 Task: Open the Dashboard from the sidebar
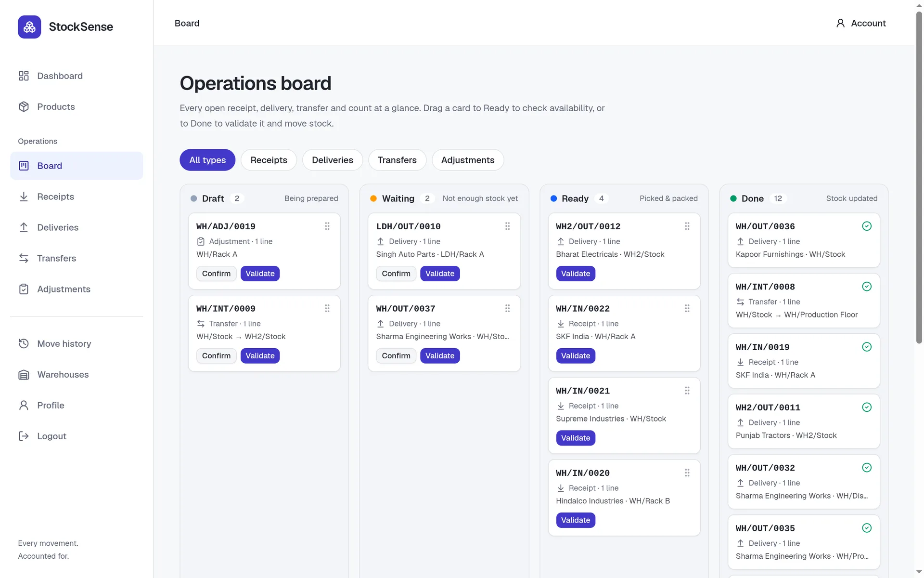click(x=77, y=76)
